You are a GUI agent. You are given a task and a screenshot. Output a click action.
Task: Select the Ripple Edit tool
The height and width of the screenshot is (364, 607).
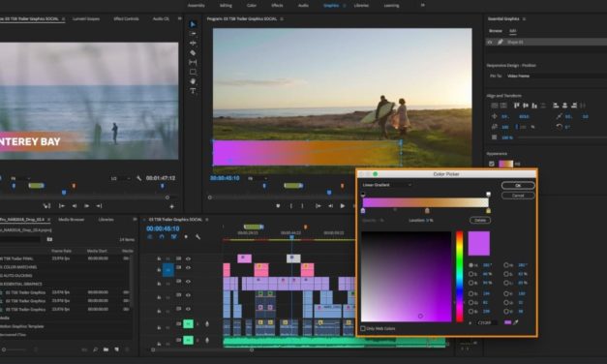[x=193, y=43]
